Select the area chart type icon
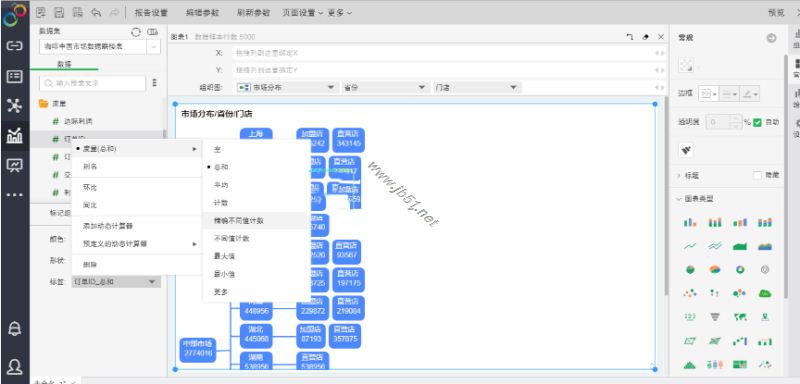The height and width of the screenshot is (384, 800). pos(740,246)
